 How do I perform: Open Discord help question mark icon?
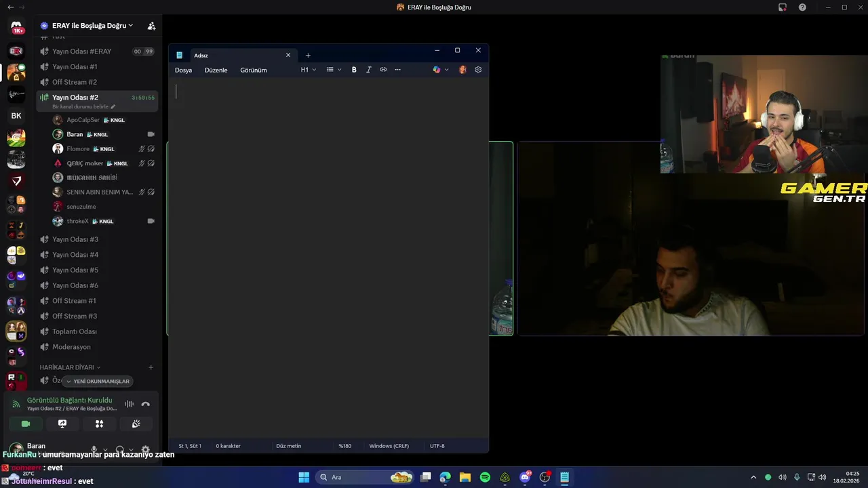pos(802,7)
